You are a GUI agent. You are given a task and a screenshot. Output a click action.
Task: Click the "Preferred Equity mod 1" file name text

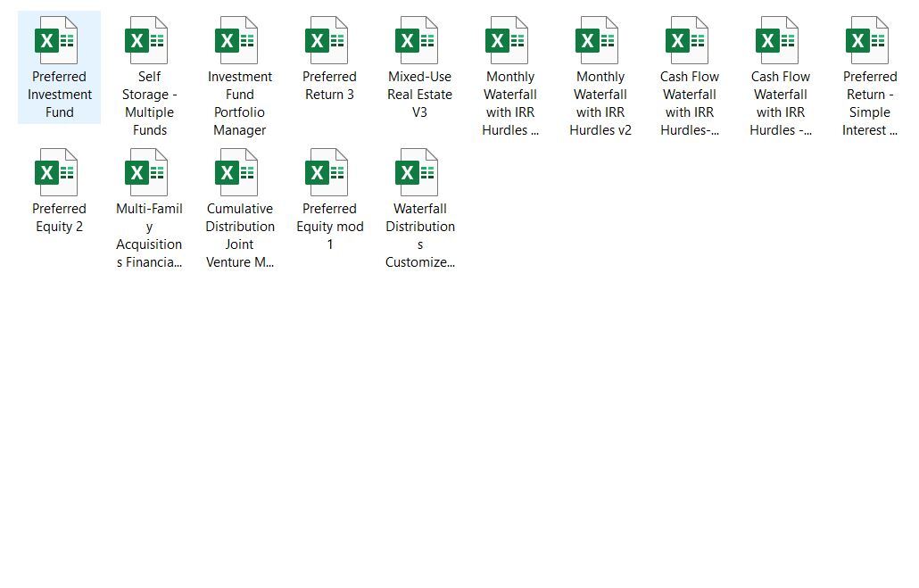329,227
